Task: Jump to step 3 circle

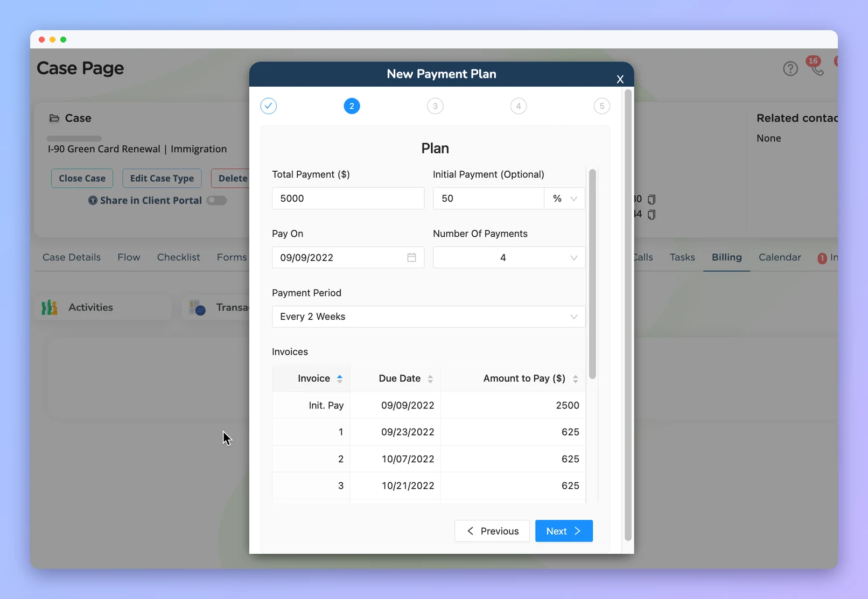Action: point(435,106)
